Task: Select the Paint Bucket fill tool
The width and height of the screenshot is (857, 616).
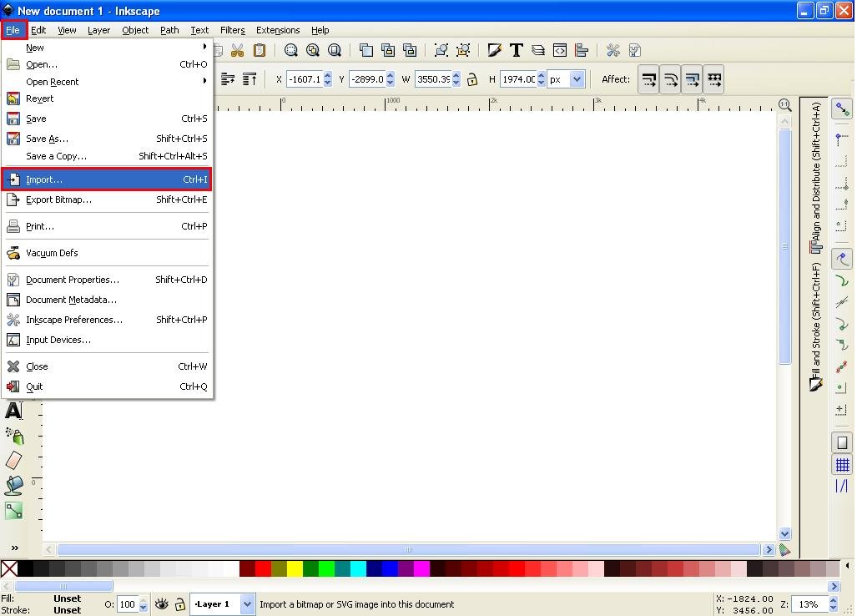Action: click(13, 485)
